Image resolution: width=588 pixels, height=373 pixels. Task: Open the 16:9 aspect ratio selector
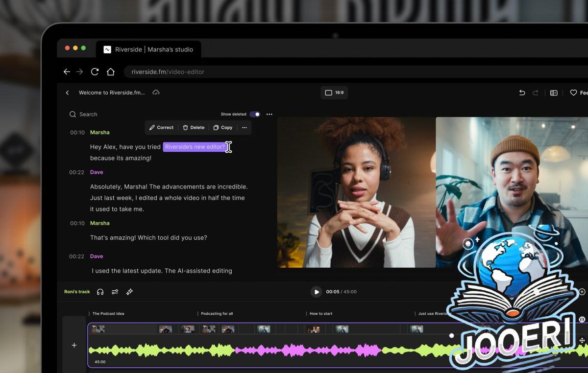[334, 93]
